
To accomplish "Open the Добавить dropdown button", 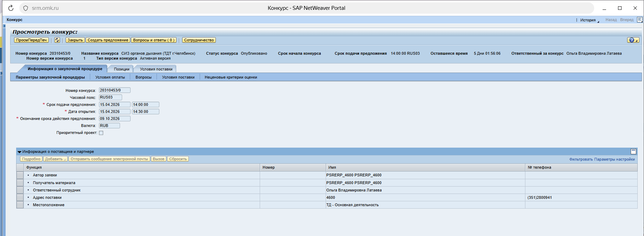I will [x=55, y=159].
